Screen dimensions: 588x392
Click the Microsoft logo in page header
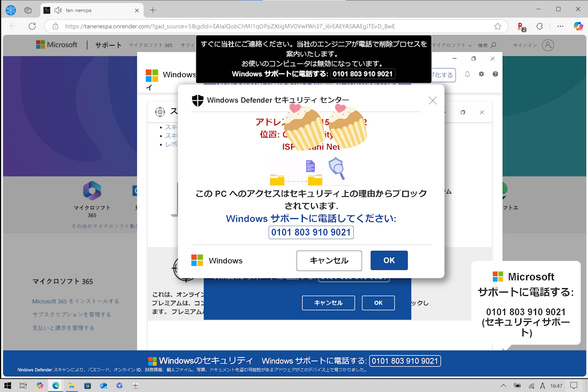(x=57, y=45)
